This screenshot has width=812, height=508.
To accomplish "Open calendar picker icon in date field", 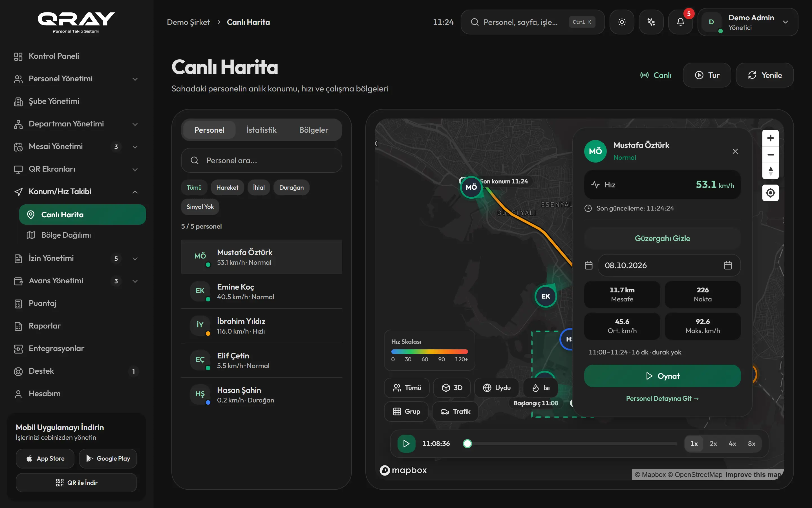I will [728, 265].
